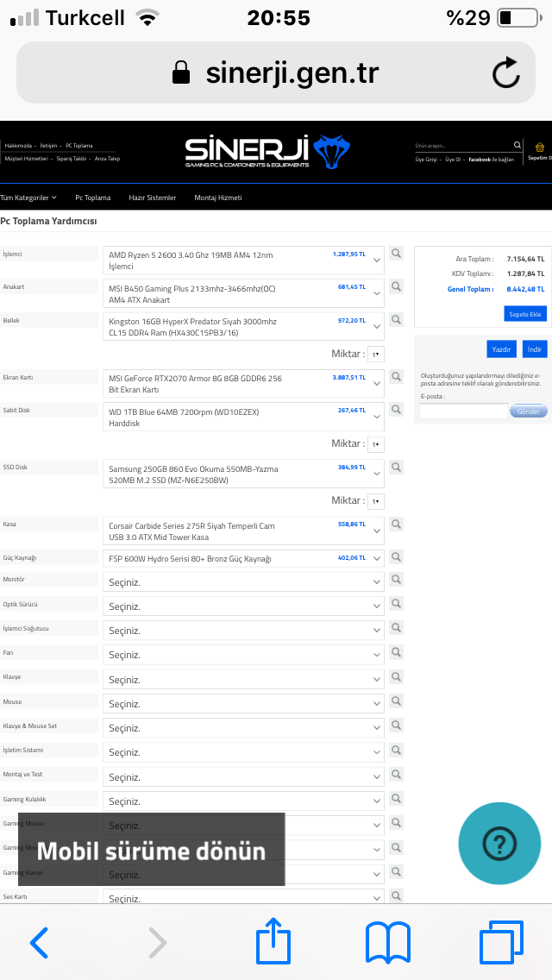The height and width of the screenshot is (980, 552).
Task: Open Hazır Sistemler menu item
Action: (x=153, y=198)
